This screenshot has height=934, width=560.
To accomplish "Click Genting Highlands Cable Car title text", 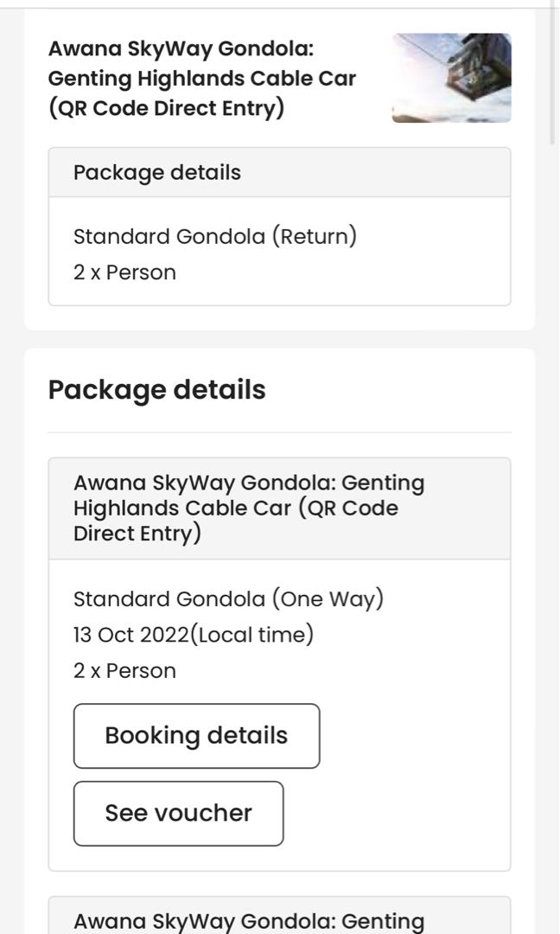I will pyautogui.click(x=201, y=78).
